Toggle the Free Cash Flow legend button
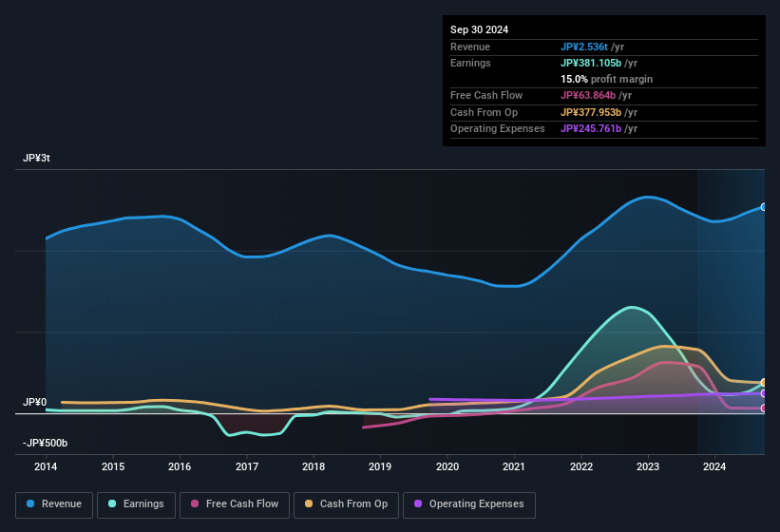Image resolution: width=780 pixels, height=532 pixels. coord(235,504)
